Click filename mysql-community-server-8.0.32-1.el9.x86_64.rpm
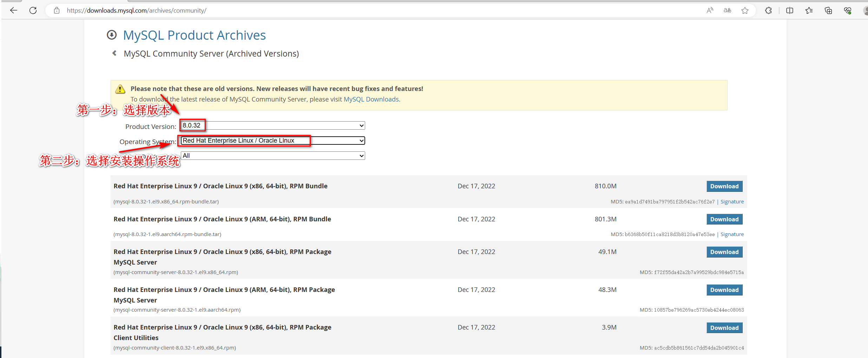The width and height of the screenshot is (868, 358). point(176,272)
